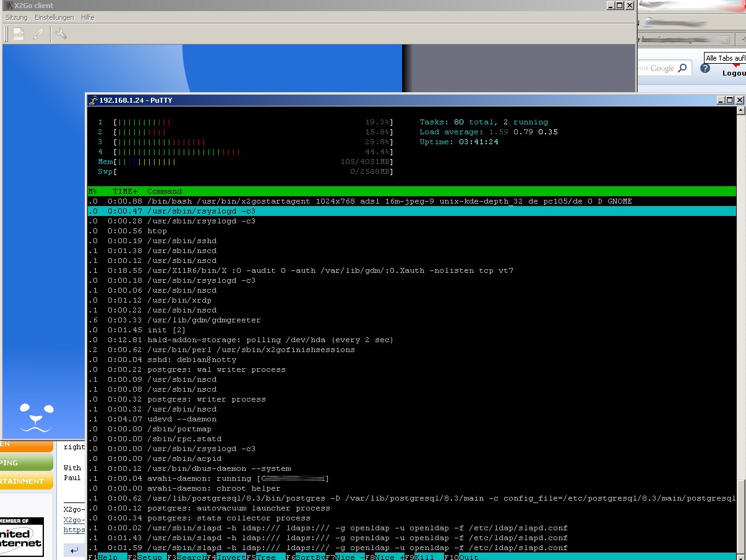Click F3 Search in htop footer
746x560 pixels.
pyautogui.click(x=187, y=557)
